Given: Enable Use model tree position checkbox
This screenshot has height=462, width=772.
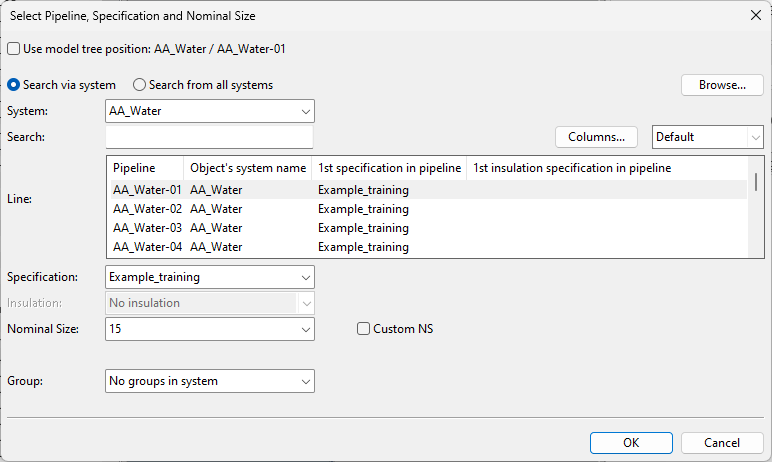Looking at the screenshot, I should pos(14,48).
